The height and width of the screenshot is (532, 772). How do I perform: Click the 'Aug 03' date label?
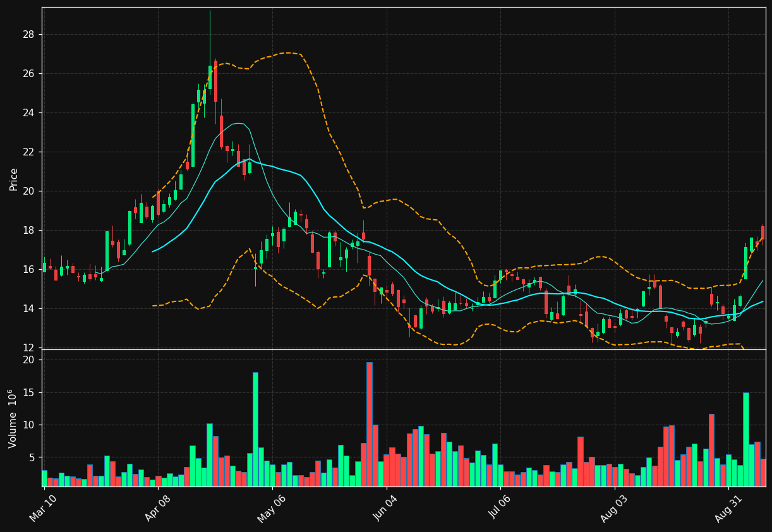pyautogui.click(x=614, y=509)
